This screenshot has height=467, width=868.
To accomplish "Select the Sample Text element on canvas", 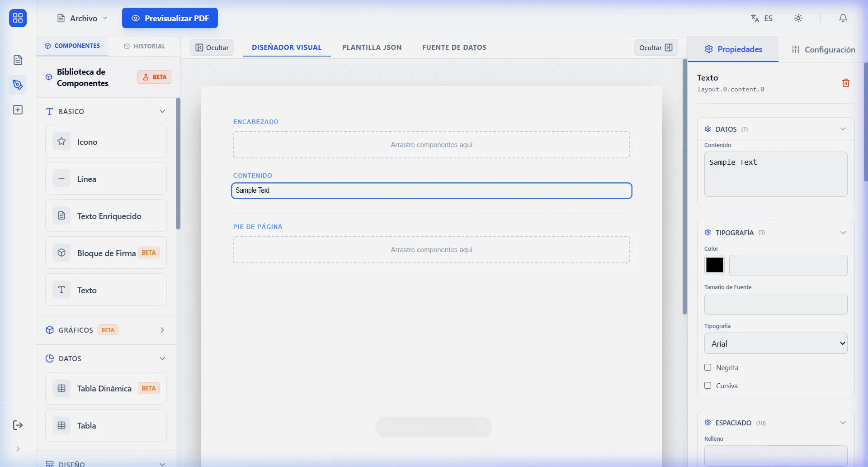I will [x=431, y=191].
